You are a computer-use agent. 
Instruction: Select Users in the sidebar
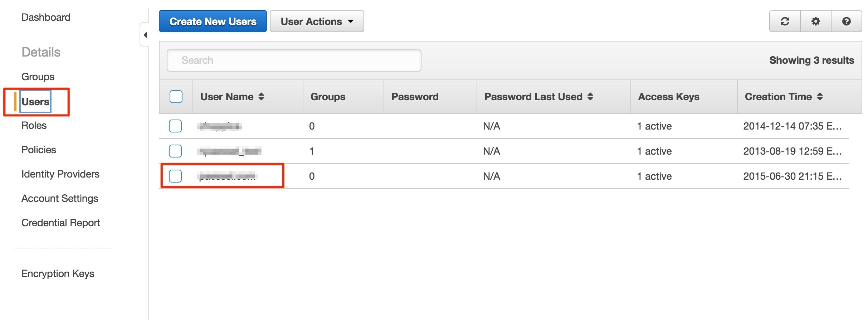click(35, 102)
